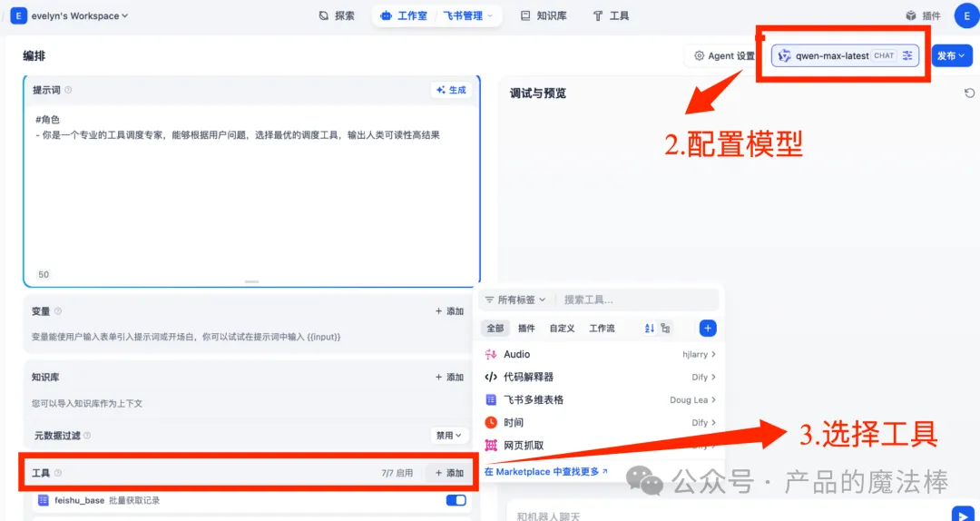This screenshot has width=980, height=521.
Task: Expand the 飞书多维表格 chevron
Action: (713, 399)
